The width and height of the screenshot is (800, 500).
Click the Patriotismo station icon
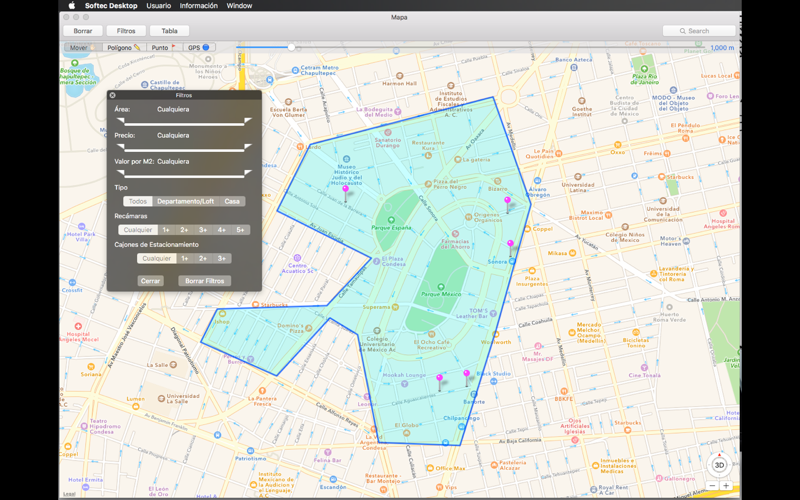(251, 451)
